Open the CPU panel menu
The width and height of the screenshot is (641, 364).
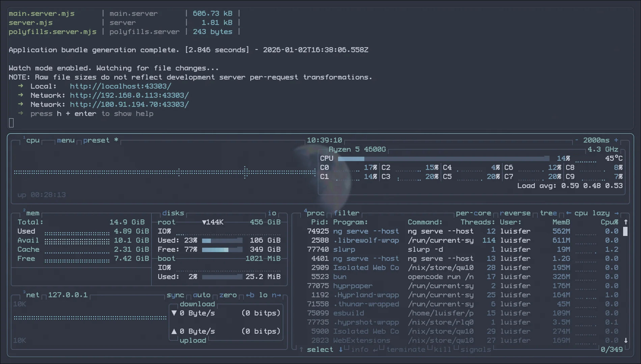tap(65, 140)
